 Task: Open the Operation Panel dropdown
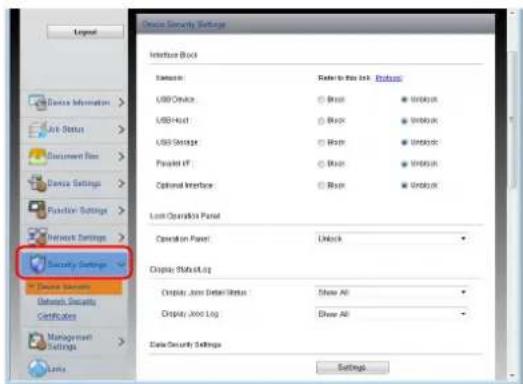pos(392,239)
